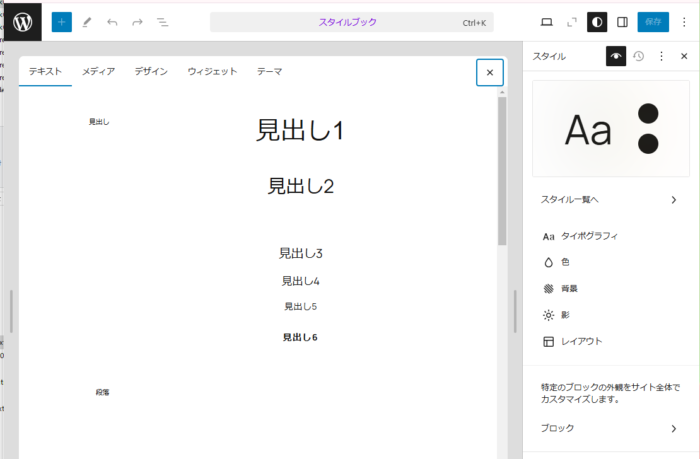Click the undo arrow icon
This screenshot has height=459, width=700.
[x=112, y=22]
